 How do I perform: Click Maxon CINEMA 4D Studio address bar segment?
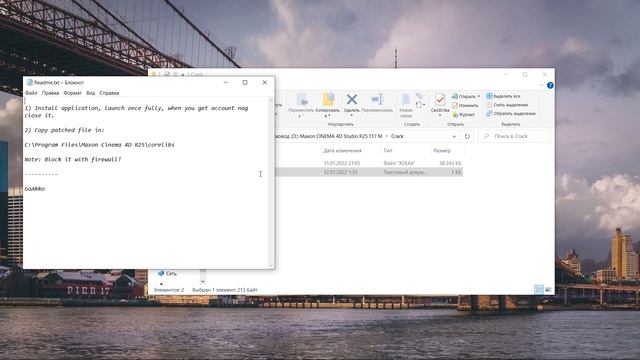click(341, 136)
